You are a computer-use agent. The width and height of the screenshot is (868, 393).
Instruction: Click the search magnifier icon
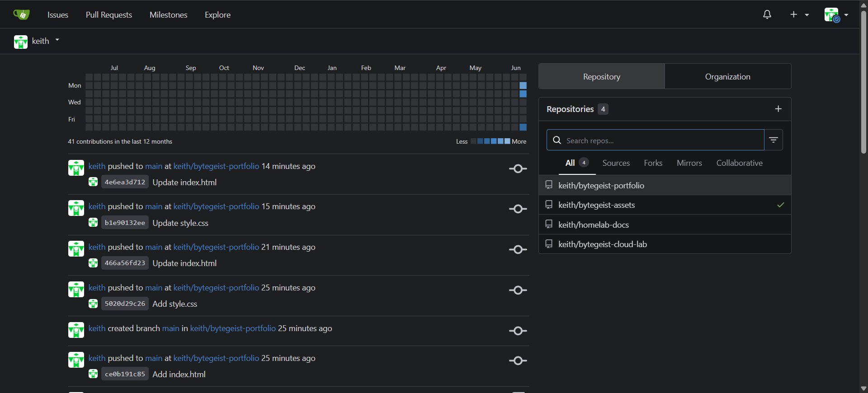tap(557, 140)
